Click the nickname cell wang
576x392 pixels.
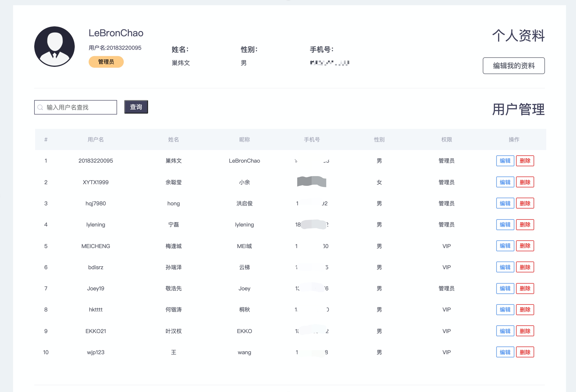click(244, 352)
